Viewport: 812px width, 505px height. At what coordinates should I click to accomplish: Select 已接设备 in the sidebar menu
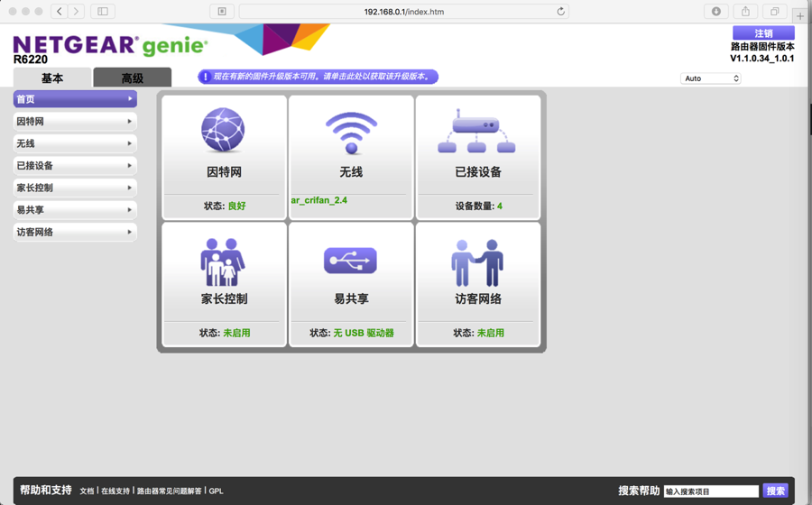click(x=75, y=166)
